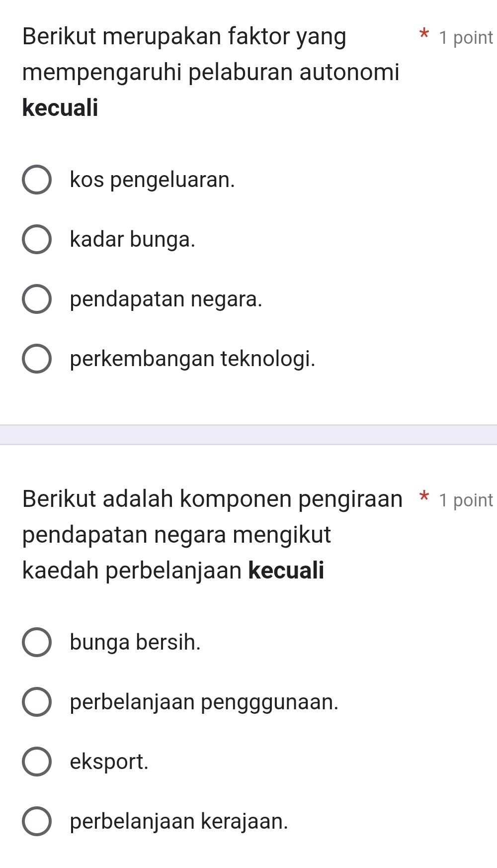Click the 'pelaburan autonomi' question title text
This screenshot has width=497, height=868.
211,72
